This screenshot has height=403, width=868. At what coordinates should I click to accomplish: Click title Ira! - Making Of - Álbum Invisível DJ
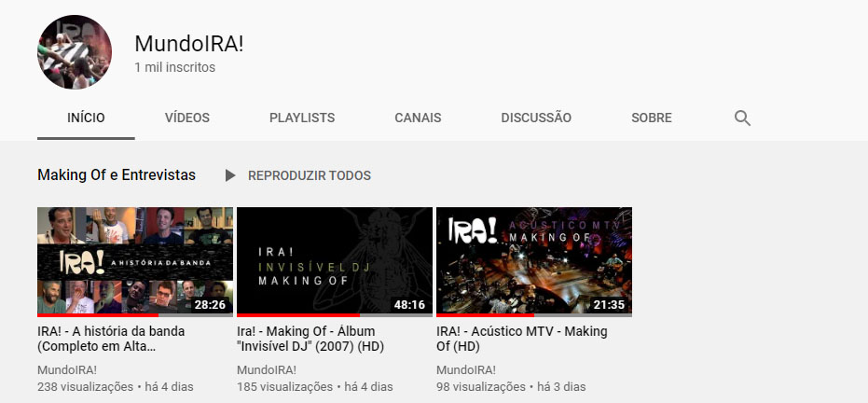point(310,339)
